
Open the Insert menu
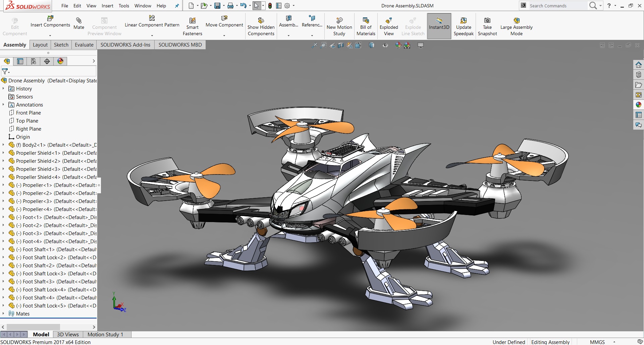(107, 6)
